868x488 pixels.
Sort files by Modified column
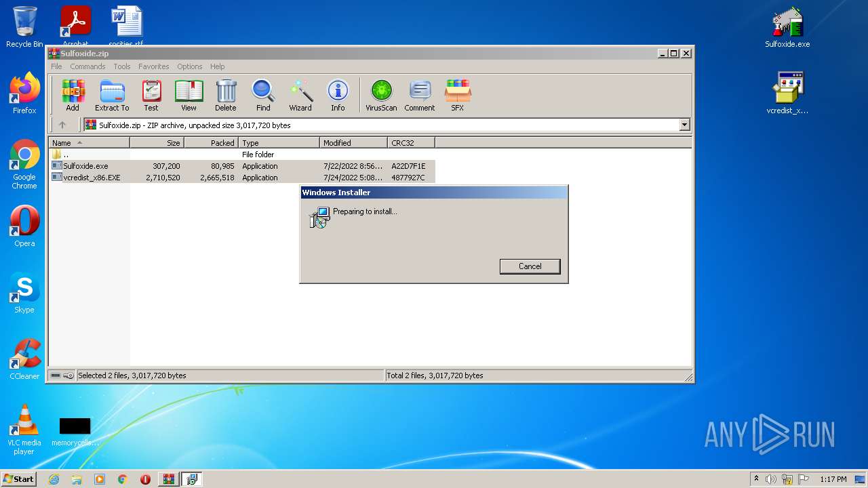(x=353, y=143)
